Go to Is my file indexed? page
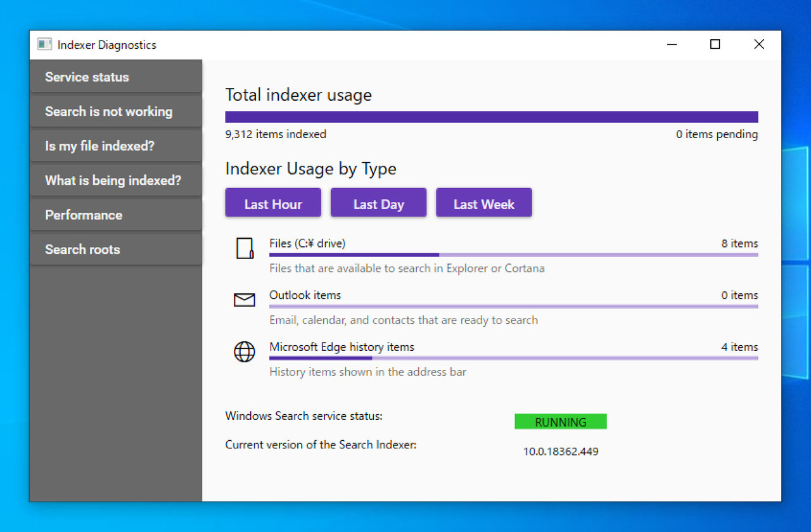Image resolution: width=811 pixels, height=532 pixels. point(116,146)
